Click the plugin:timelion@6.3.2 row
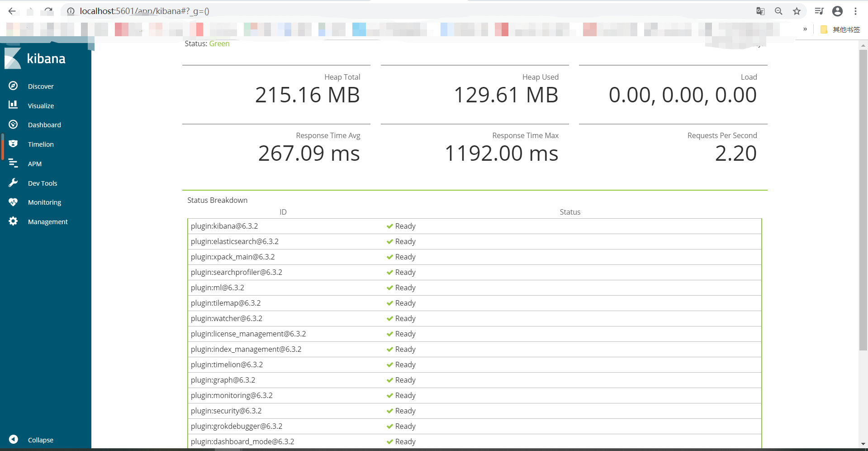868x451 pixels. click(474, 365)
